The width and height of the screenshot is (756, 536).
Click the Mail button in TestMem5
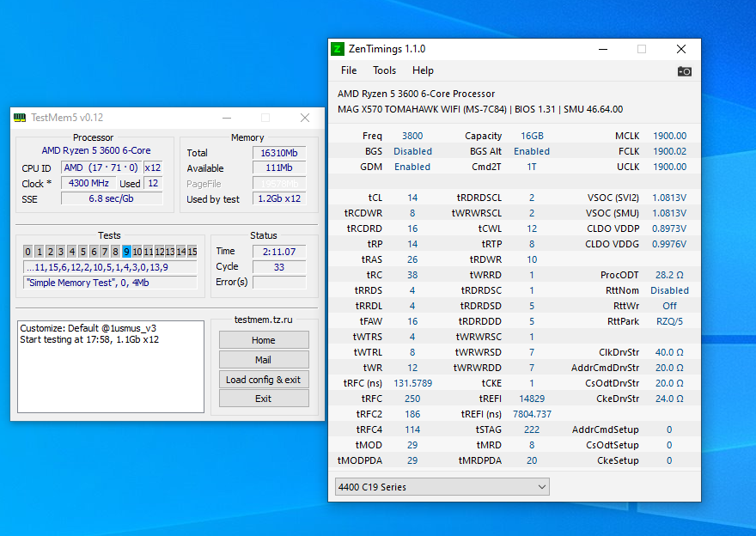pos(264,360)
